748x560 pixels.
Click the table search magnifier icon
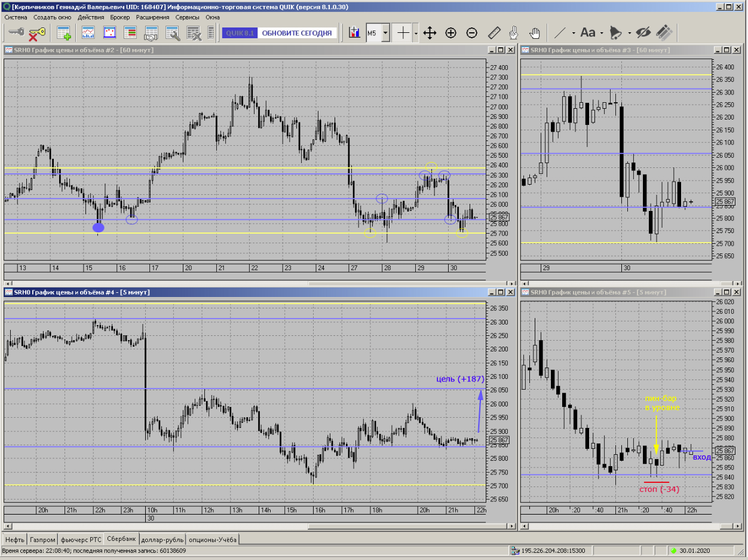[x=173, y=33]
